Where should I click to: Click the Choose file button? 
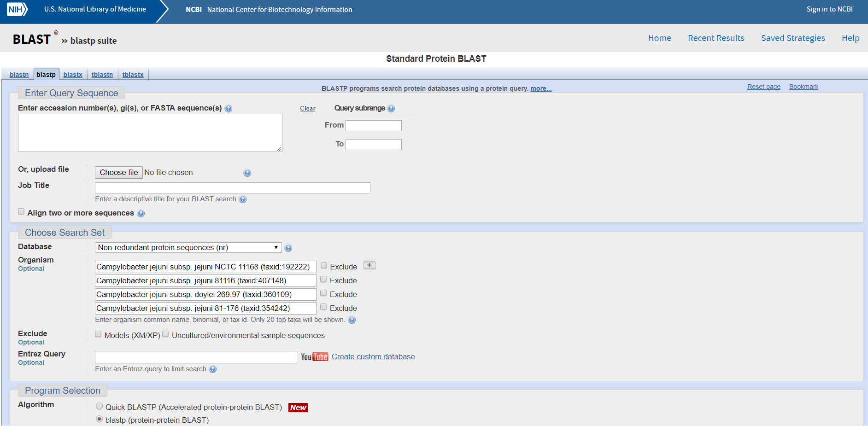click(118, 173)
